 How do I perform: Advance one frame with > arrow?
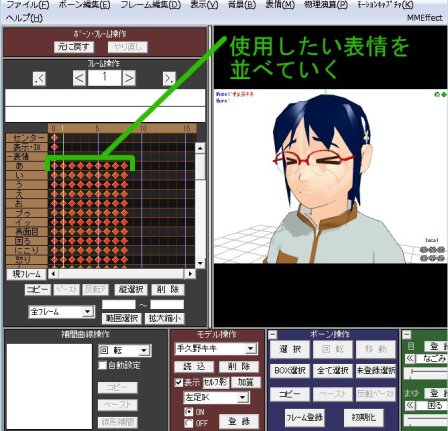[129, 79]
